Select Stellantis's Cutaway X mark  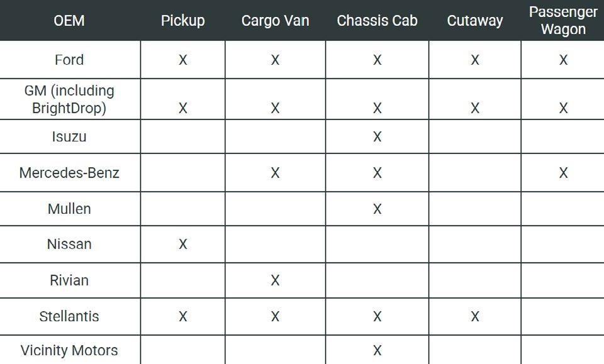(475, 316)
